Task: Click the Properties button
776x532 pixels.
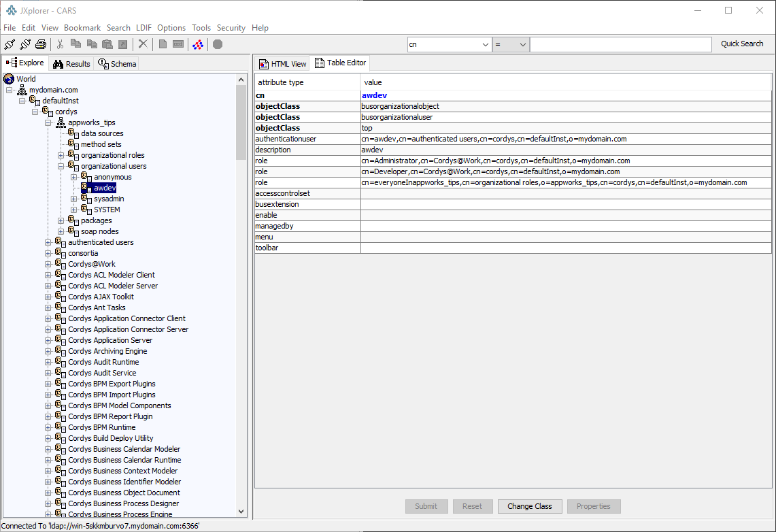Action: tap(593, 506)
